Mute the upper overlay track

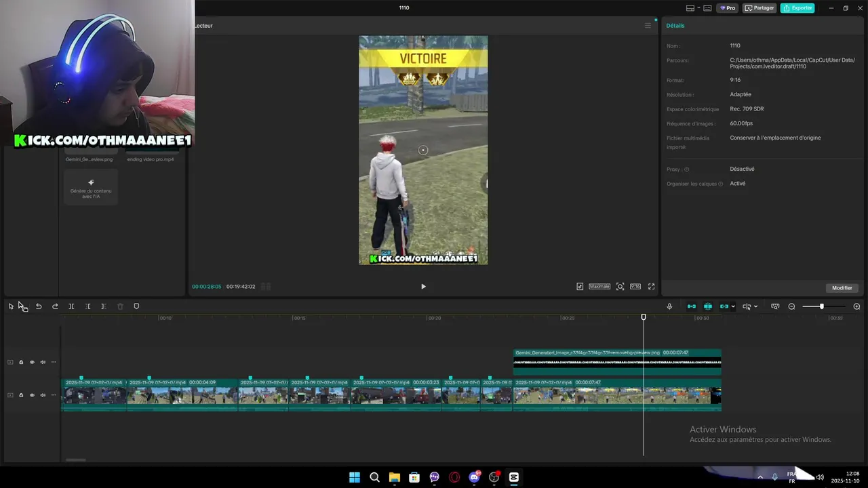43,362
